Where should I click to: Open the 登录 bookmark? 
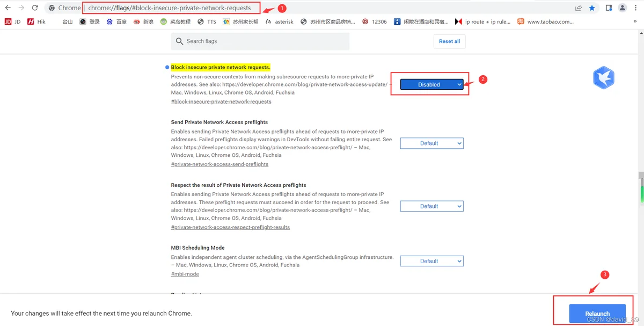tap(90, 21)
